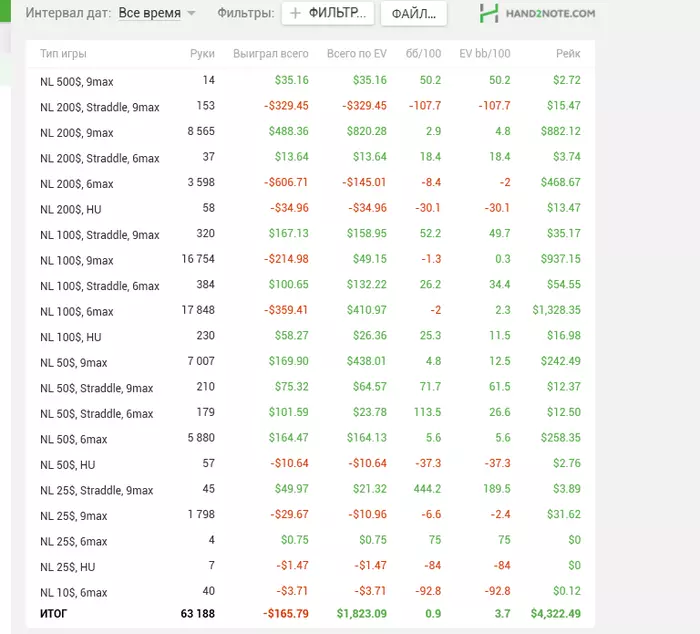Select the NL 10$, 6max row
Viewport: 700px width, 634px height.
click(310, 591)
